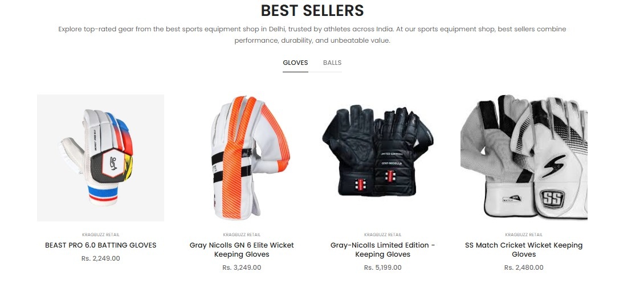This screenshot has height=288, width=644.
Task: Open the black Gray-Nicolls Limited Edition gloves image
Action: pos(383,158)
